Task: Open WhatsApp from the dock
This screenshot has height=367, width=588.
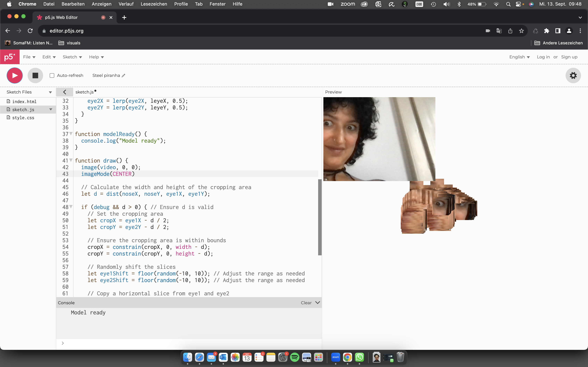Action: [359, 357]
